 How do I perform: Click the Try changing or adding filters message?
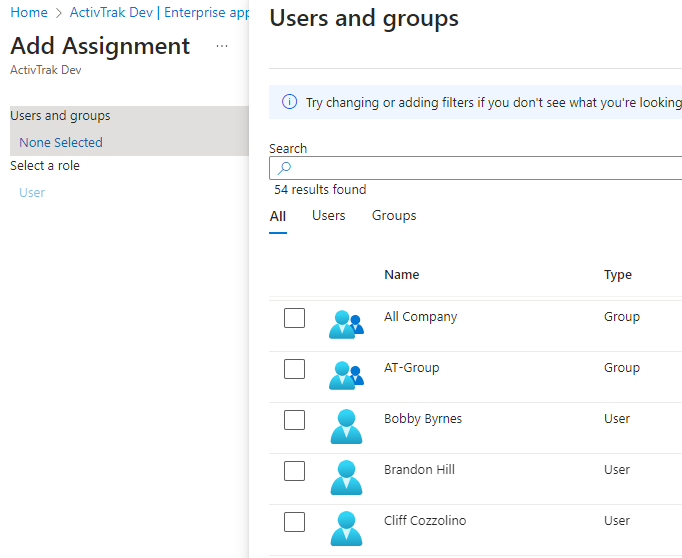pyautogui.click(x=494, y=103)
